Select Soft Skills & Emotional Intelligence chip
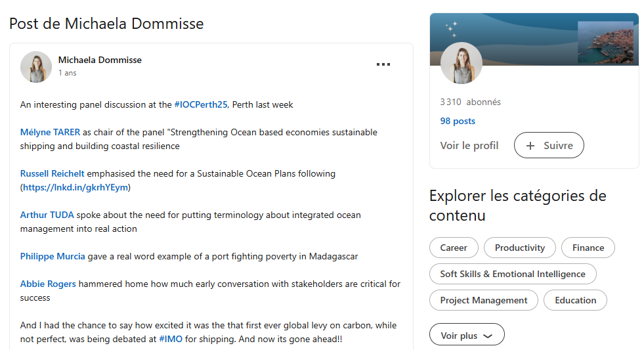This screenshot has width=644, height=350. (x=513, y=274)
